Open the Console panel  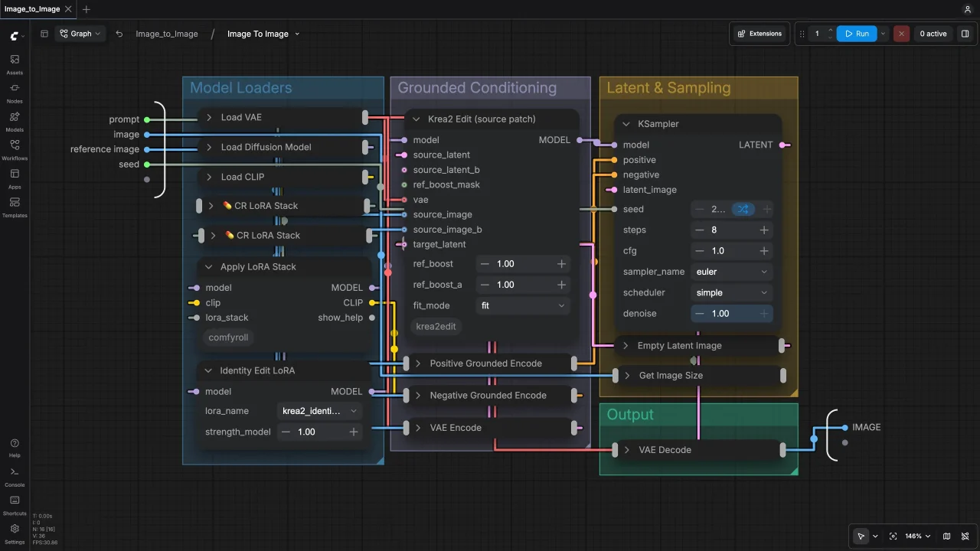pos(15,477)
